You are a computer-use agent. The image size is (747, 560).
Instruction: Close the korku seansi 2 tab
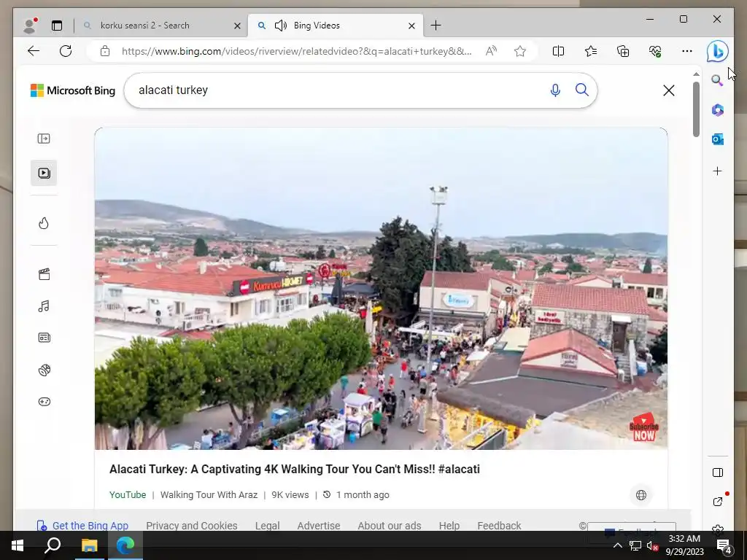point(237,26)
